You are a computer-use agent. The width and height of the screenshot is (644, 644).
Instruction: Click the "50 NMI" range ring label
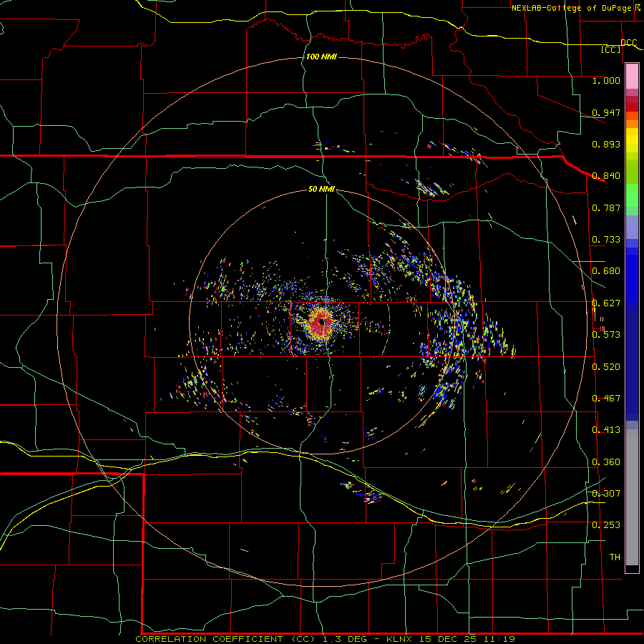click(x=321, y=189)
